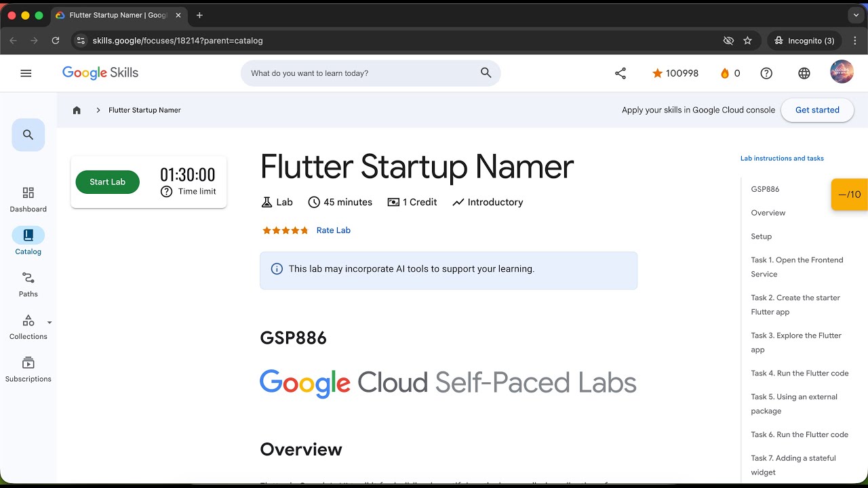Click the 01:30:00 timer text
Screen dimensions: 868x488
188,175
